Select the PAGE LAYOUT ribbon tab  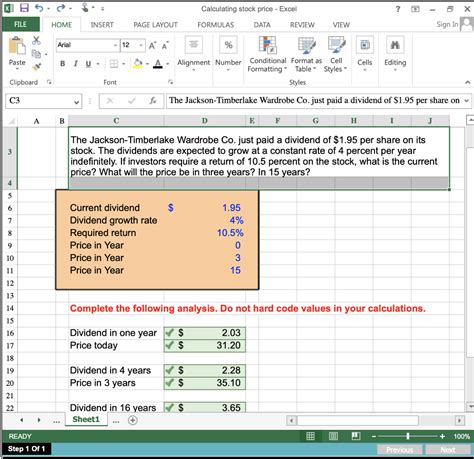[x=155, y=25]
